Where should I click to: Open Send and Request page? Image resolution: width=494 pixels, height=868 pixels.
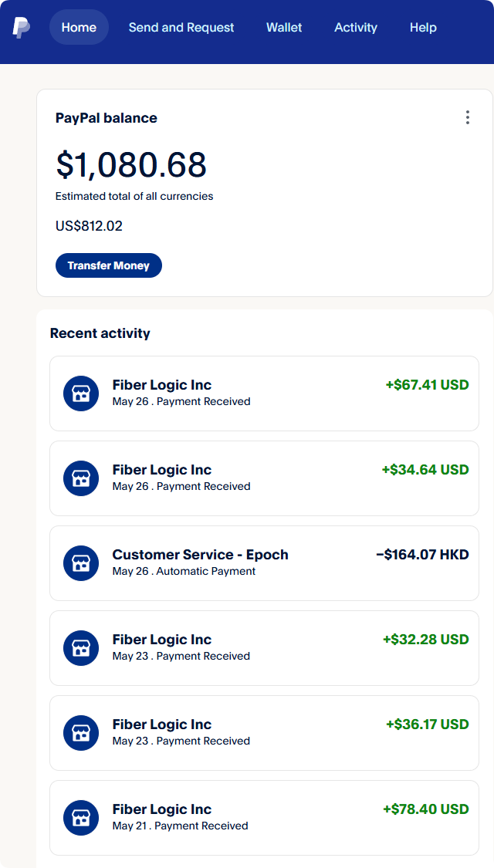click(181, 27)
